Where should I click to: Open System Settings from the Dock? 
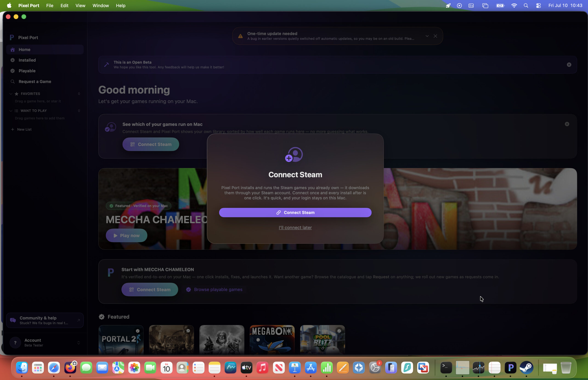click(x=375, y=368)
